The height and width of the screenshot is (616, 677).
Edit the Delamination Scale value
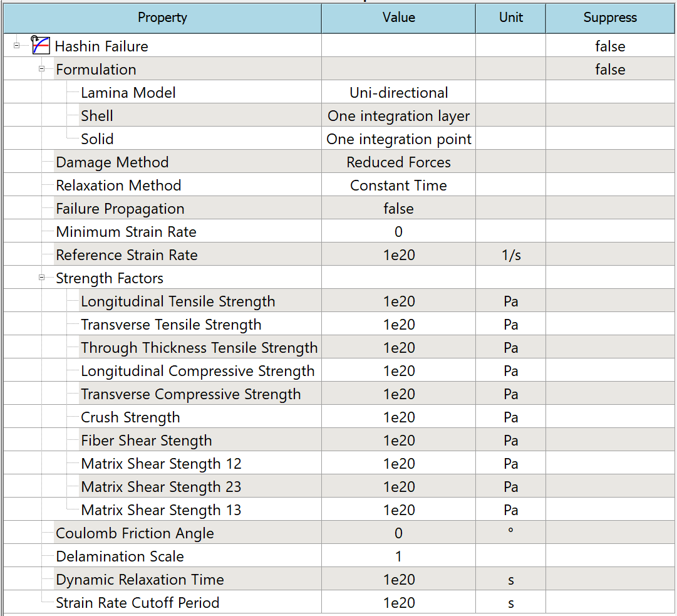tap(398, 556)
